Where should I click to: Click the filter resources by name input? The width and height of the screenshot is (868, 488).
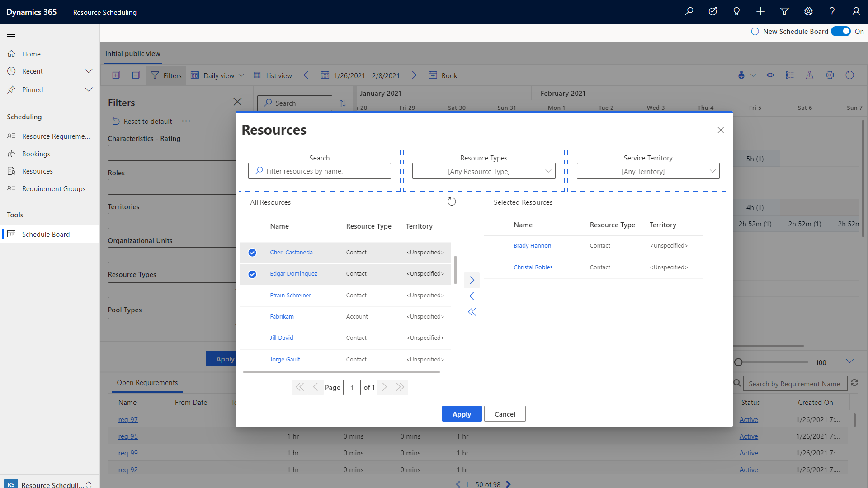coord(320,171)
